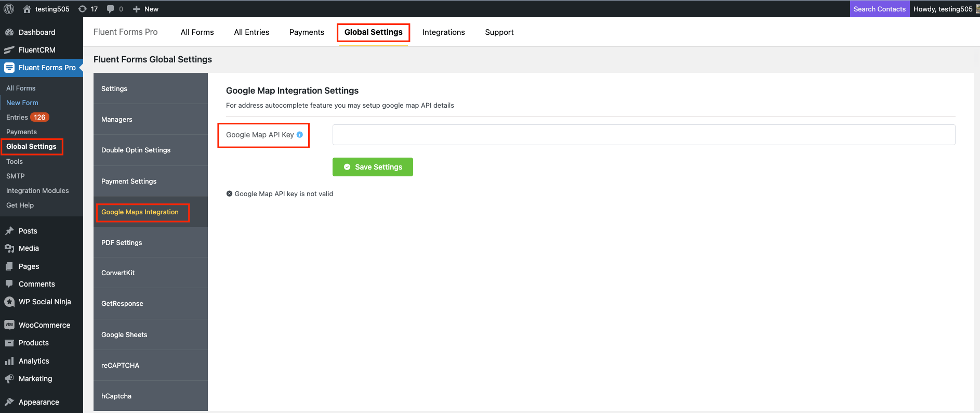Open ConvertKit integration settings
This screenshot has width=980, height=413.
point(151,273)
